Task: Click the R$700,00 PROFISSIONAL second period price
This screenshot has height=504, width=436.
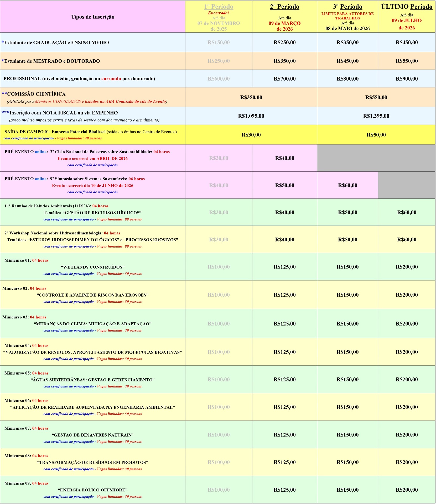Action: coord(284,79)
